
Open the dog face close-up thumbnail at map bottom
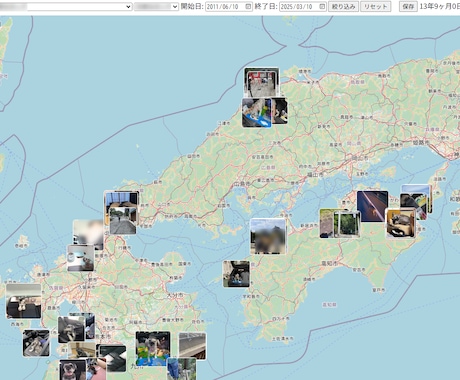72,370
